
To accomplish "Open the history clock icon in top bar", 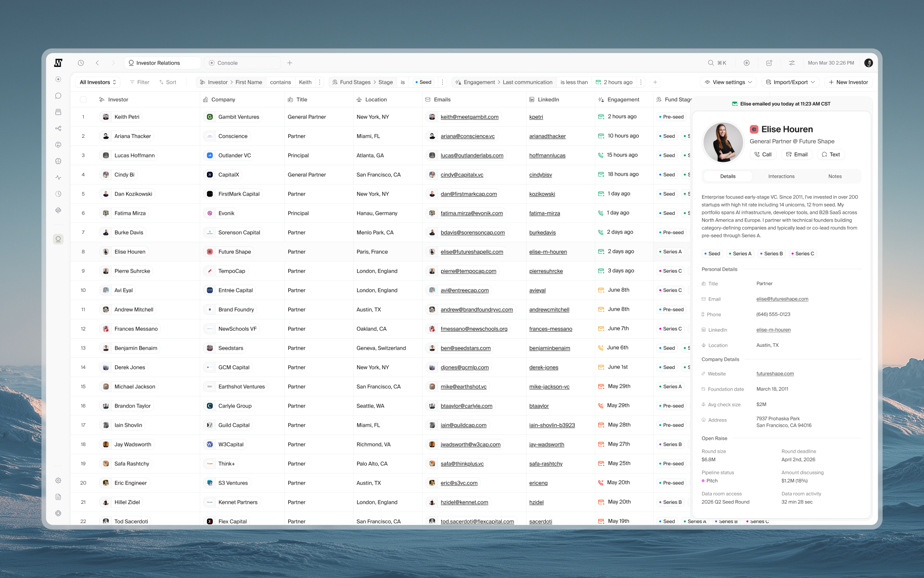I will tap(81, 63).
